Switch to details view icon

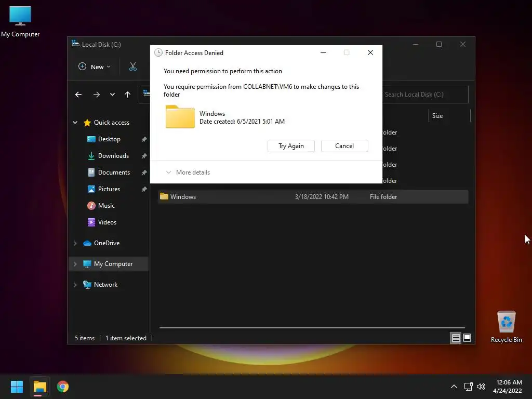point(456,338)
